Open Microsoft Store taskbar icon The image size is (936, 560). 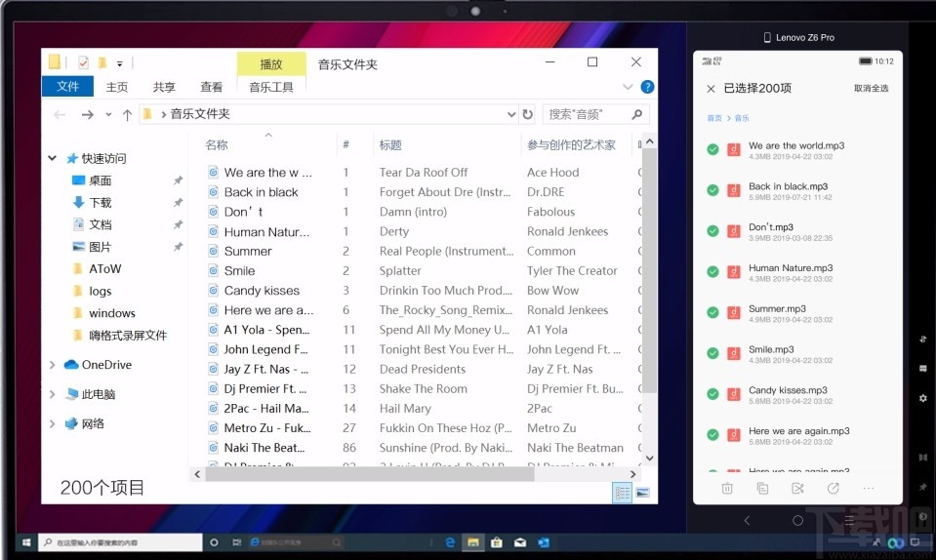[x=496, y=542]
